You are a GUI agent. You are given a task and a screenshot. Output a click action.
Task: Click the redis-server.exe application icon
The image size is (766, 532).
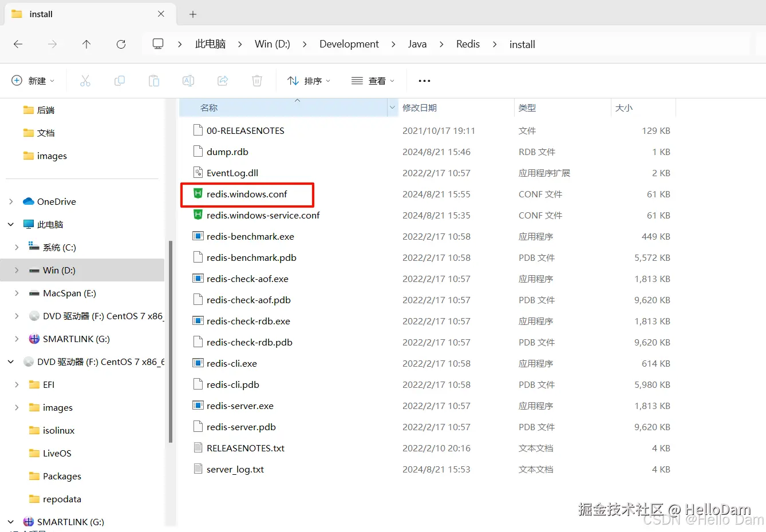tap(198, 406)
